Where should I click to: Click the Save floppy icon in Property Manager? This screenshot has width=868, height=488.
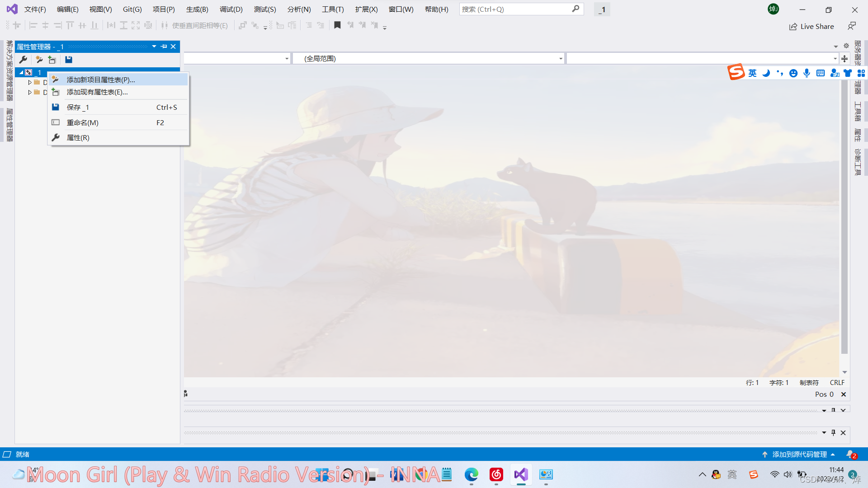pos(68,59)
